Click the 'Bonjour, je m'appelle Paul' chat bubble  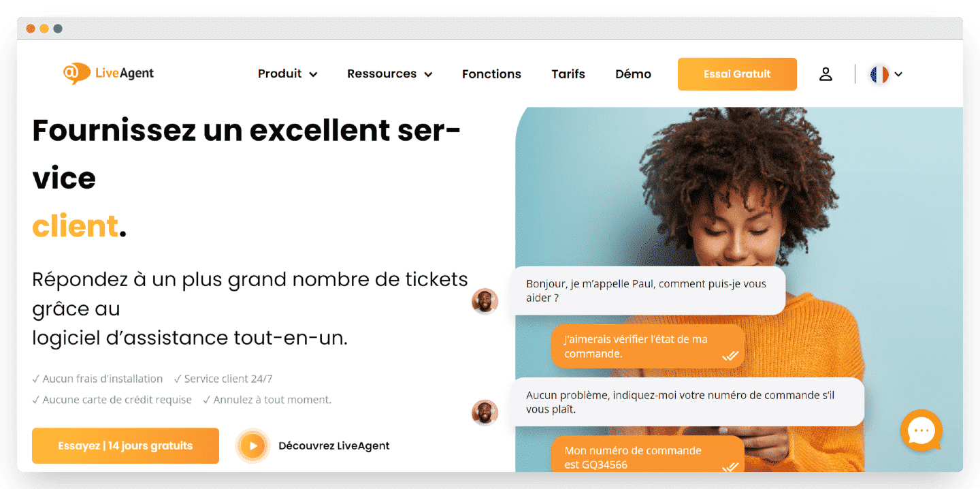(647, 291)
